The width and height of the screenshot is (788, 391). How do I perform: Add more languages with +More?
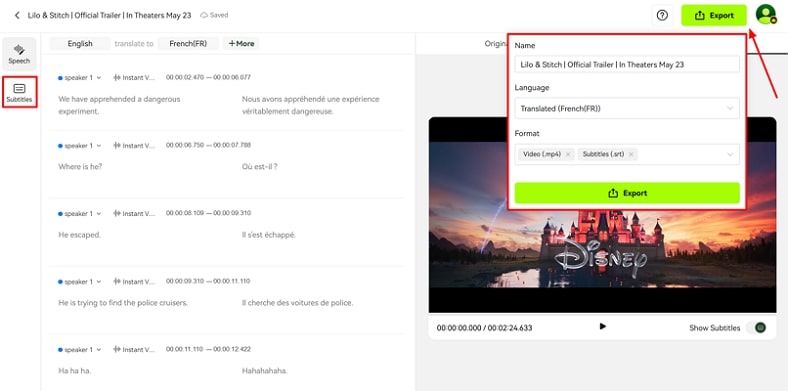pyautogui.click(x=241, y=44)
